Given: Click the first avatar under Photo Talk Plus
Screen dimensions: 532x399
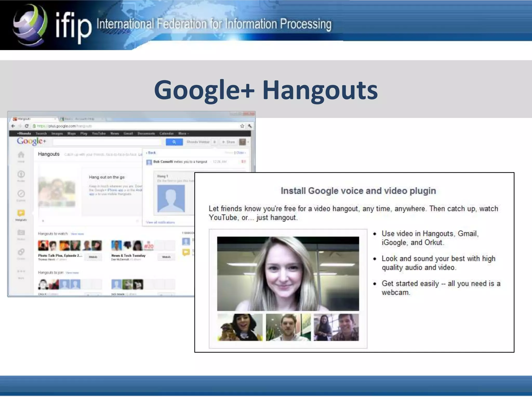Looking at the screenshot, I should pyautogui.click(x=43, y=245).
